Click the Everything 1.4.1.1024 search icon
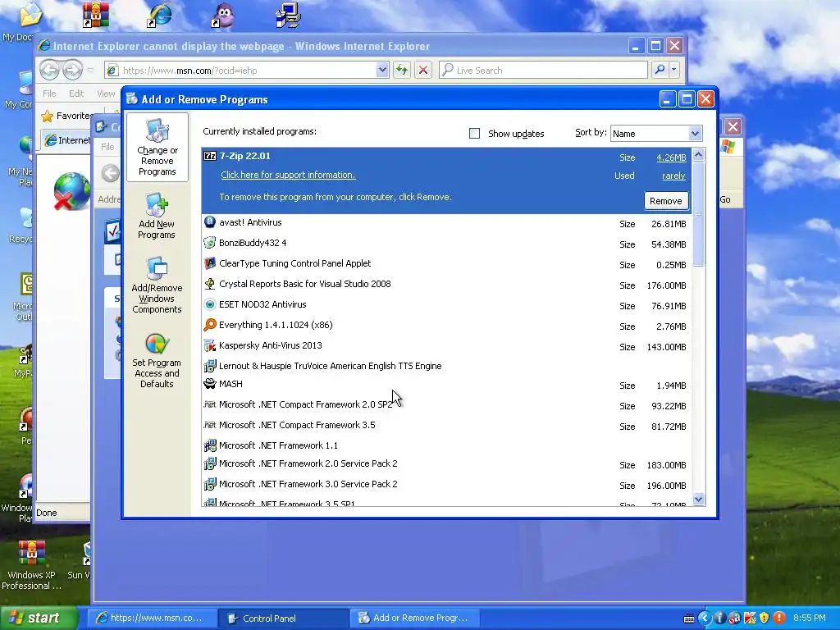 pyautogui.click(x=210, y=325)
